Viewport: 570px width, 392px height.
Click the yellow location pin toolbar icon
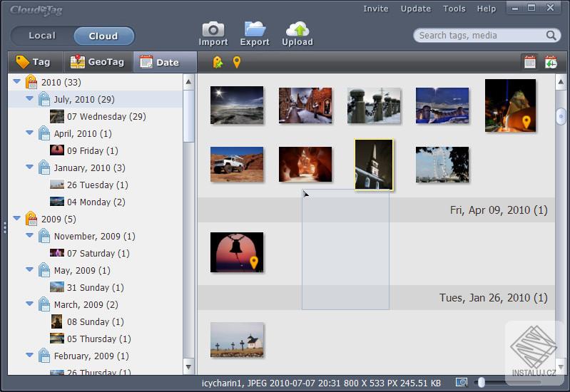237,62
